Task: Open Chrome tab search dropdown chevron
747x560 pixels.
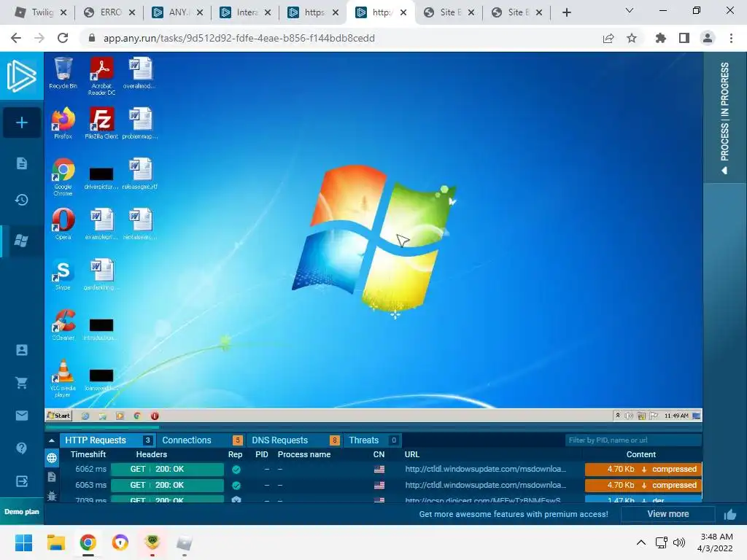Action: [630, 11]
